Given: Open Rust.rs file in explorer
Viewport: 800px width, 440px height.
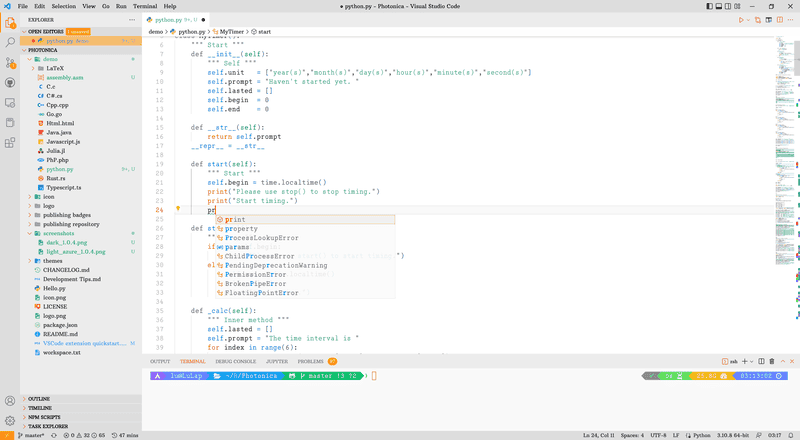Looking at the screenshot, I should click(56, 179).
